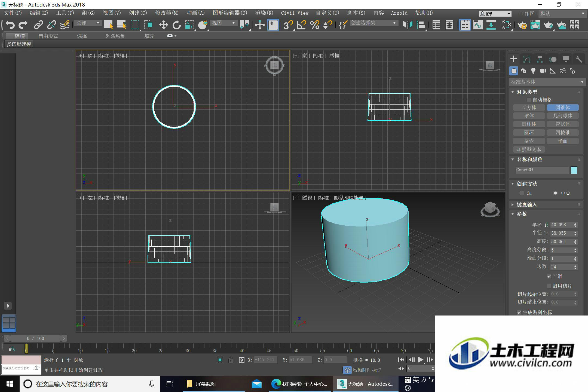Click the 茶壶 primitive button

pyautogui.click(x=529, y=141)
